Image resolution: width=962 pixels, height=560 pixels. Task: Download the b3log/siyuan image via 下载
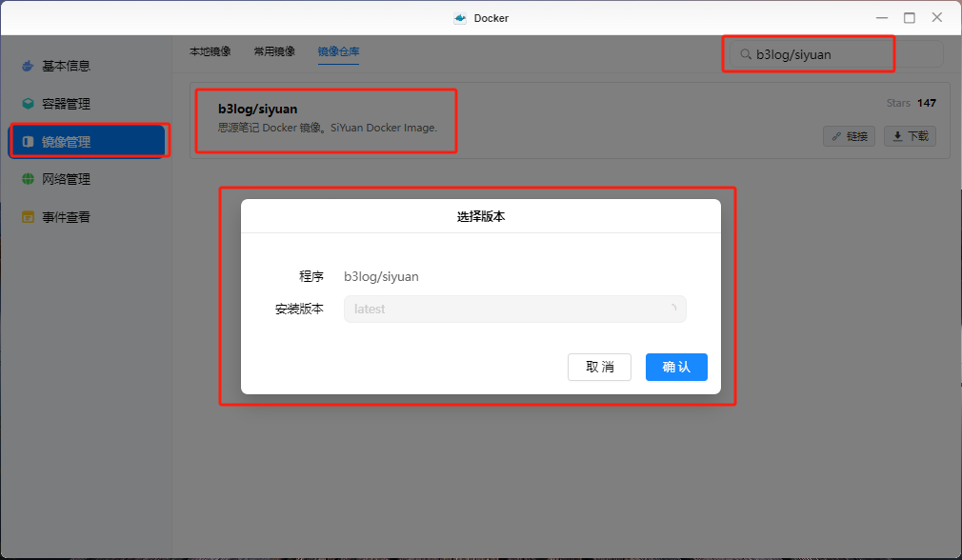pos(908,136)
